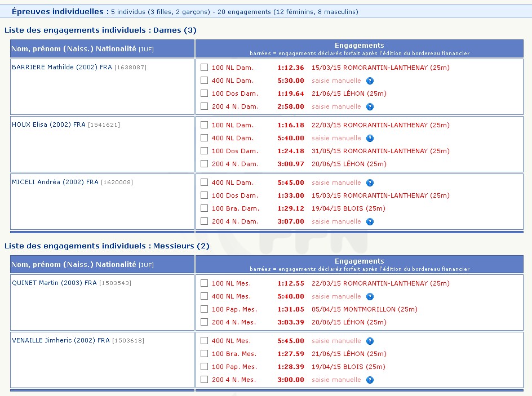This screenshot has width=532, height=396.
Task: Click 'Liste des engagements individuels : Messieurs (2)' heading
Action: (x=107, y=246)
